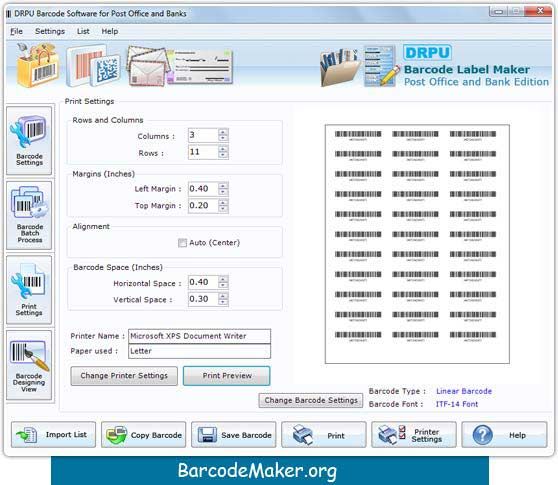Decrease Vertical Space with down arrow
This screenshot has width=558, height=485.
[223, 302]
